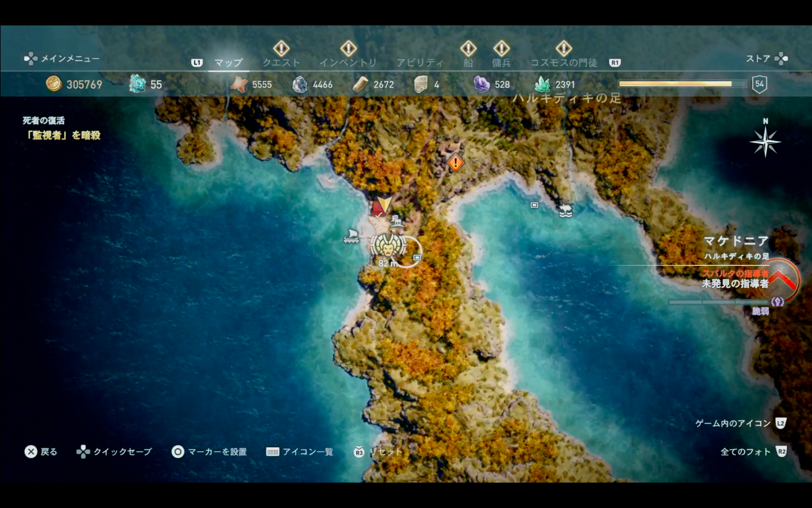Viewport: 812px width, 508px height.
Task: Open the ストア button
Action: pyautogui.click(x=767, y=58)
